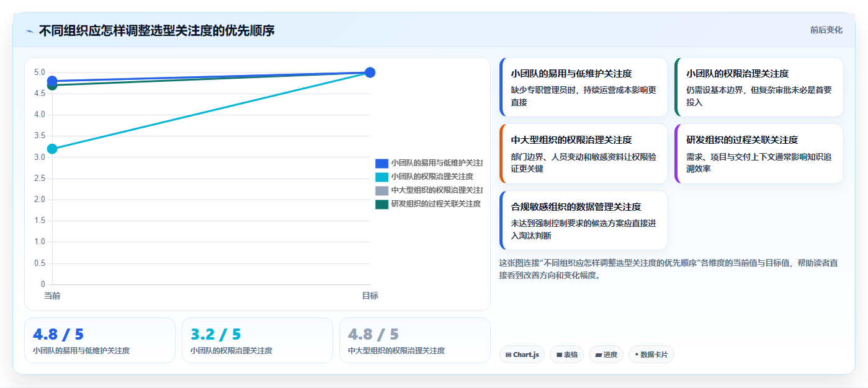Screen dimensions: 868x388
Task: Select the 表格 tag label
Action: (571, 355)
